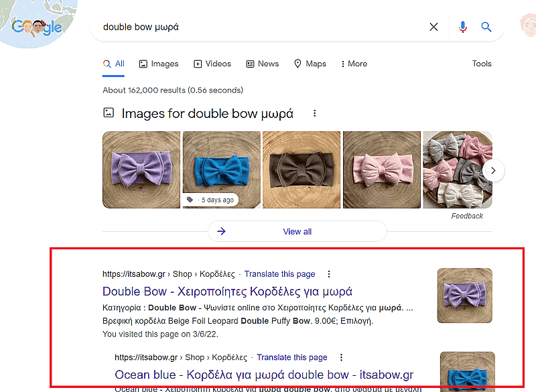536x392 pixels.
Task: Open the multi-bow assortment image thumbnail
Action: tap(458, 170)
